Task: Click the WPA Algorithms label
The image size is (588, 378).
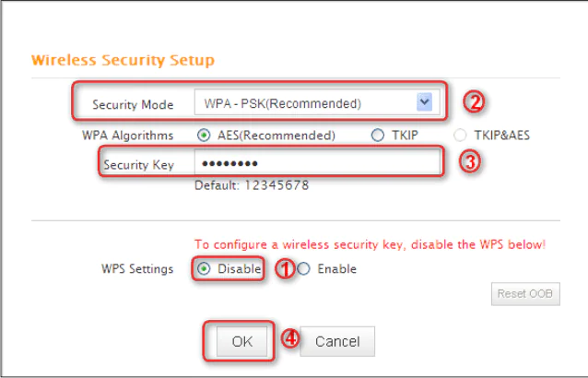Action: [x=127, y=136]
